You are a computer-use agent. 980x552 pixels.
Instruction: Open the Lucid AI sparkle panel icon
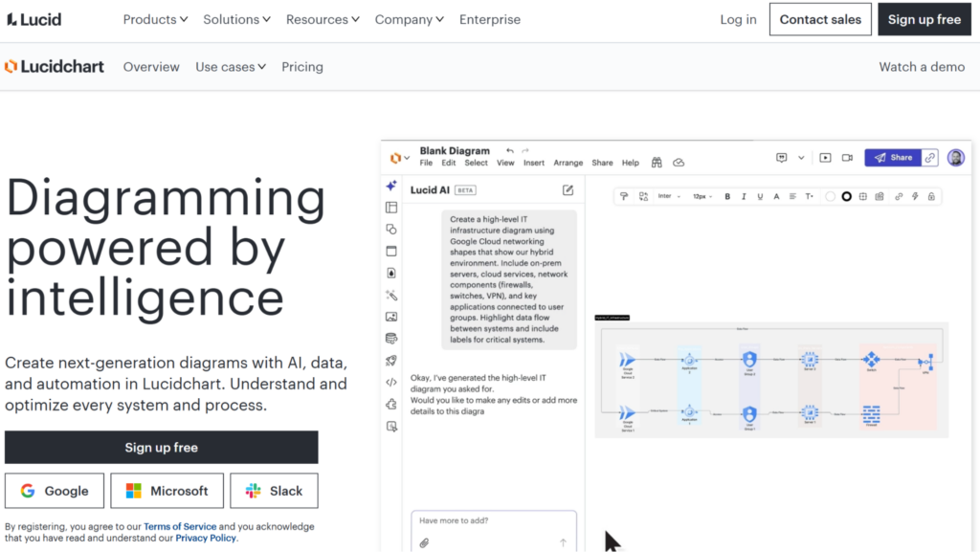point(391,186)
